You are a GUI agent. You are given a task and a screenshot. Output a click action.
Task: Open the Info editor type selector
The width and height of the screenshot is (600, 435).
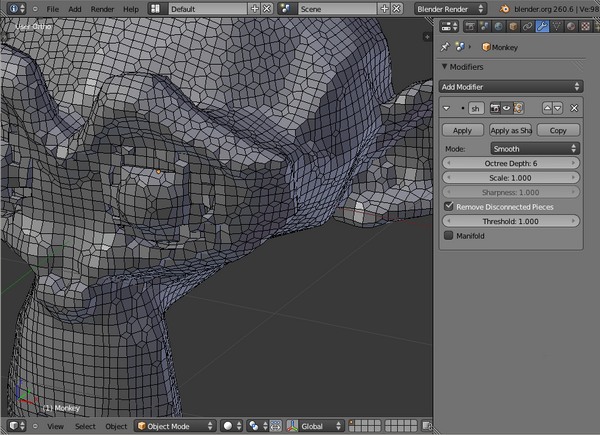[x=16, y=8]
